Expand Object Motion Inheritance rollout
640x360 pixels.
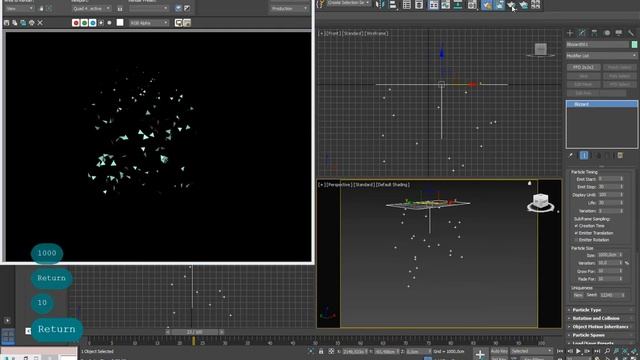[601, 327]
